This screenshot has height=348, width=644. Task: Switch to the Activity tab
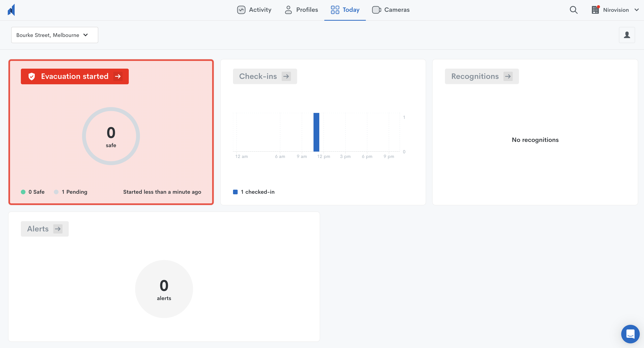[x=254, y=10]
